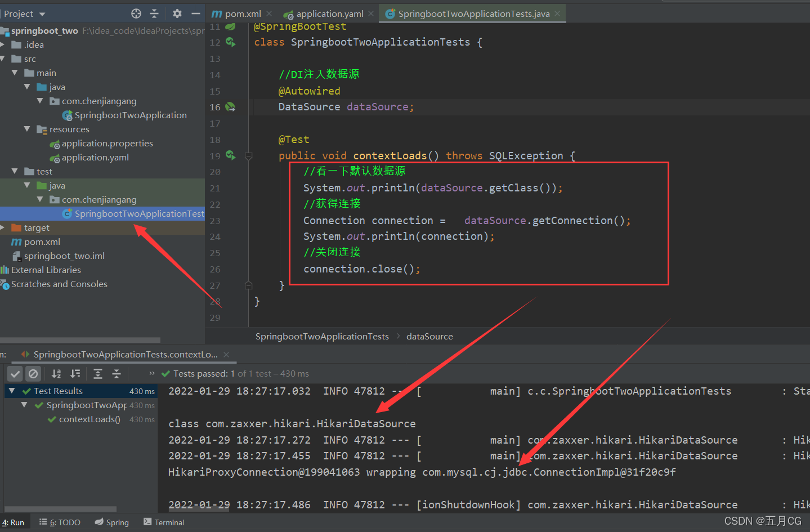Open the Spring tool window
Viewport: 810px width, 532px height.
[x=111, y=522]
